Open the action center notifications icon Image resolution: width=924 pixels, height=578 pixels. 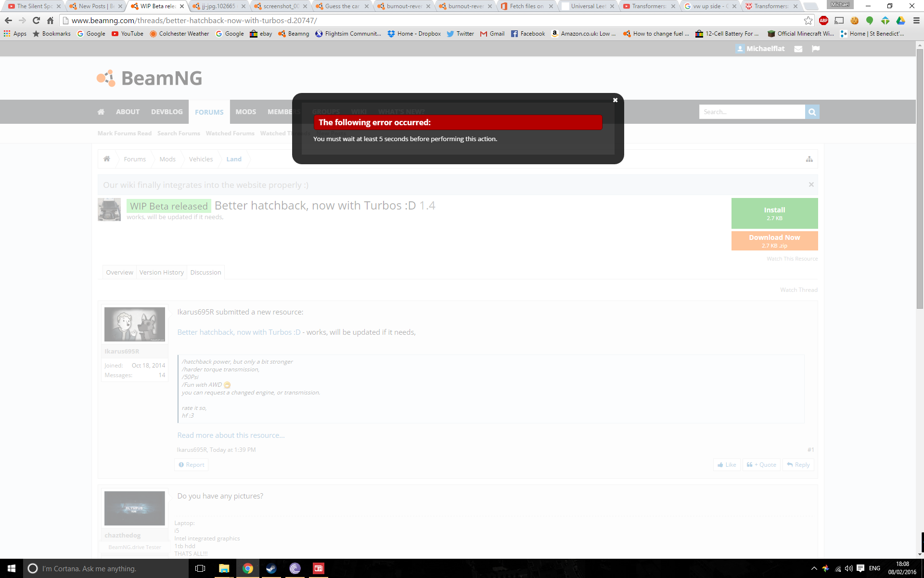860,568
